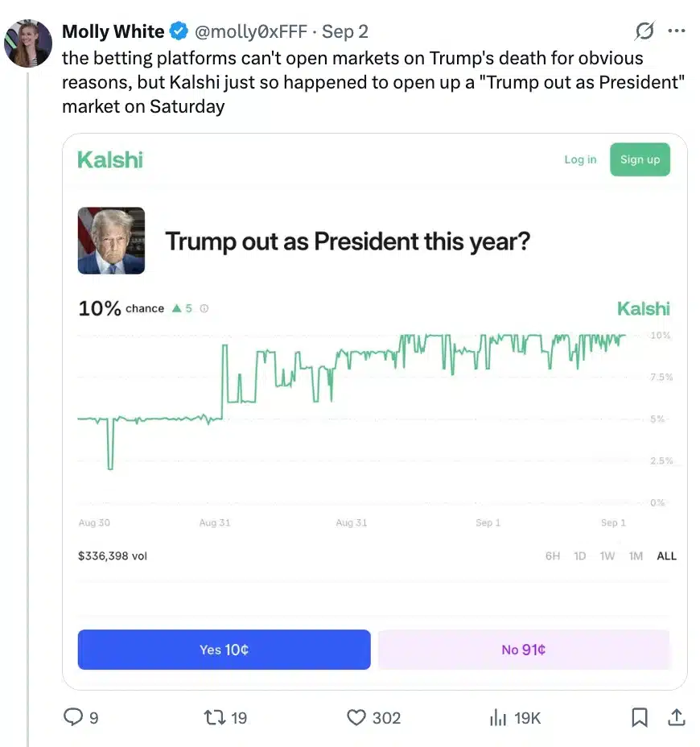
Task: Open @molly0xFFF's profile handle
Action: pyautogui.click(x=251, y=31)
